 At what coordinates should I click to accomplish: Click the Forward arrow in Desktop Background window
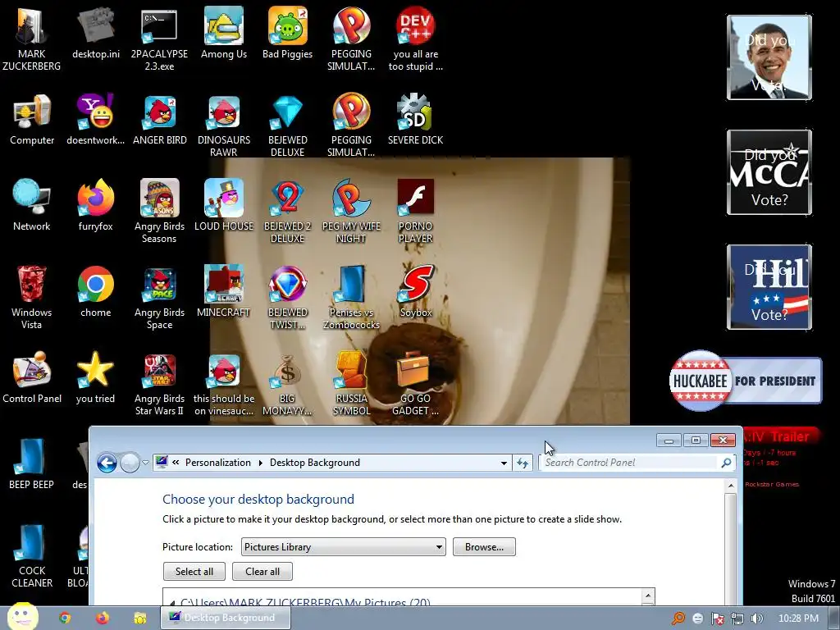click(130, 463)
